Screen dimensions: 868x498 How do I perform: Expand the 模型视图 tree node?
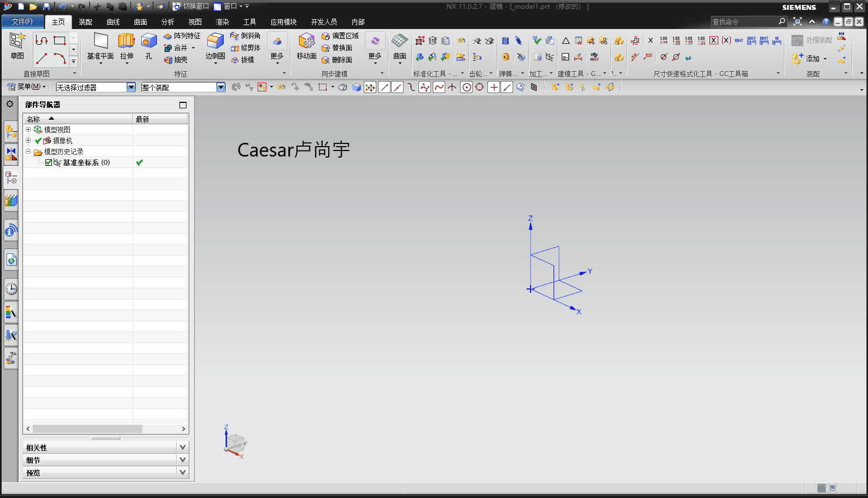click(x=28, y=130)
